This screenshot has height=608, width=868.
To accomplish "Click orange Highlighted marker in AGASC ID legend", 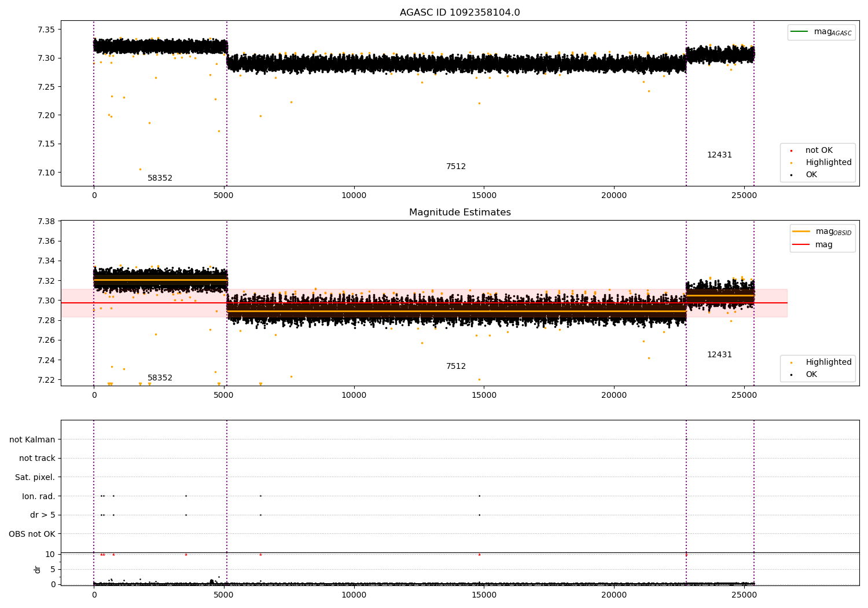I will pyautogui.click(x=791, y=163).
